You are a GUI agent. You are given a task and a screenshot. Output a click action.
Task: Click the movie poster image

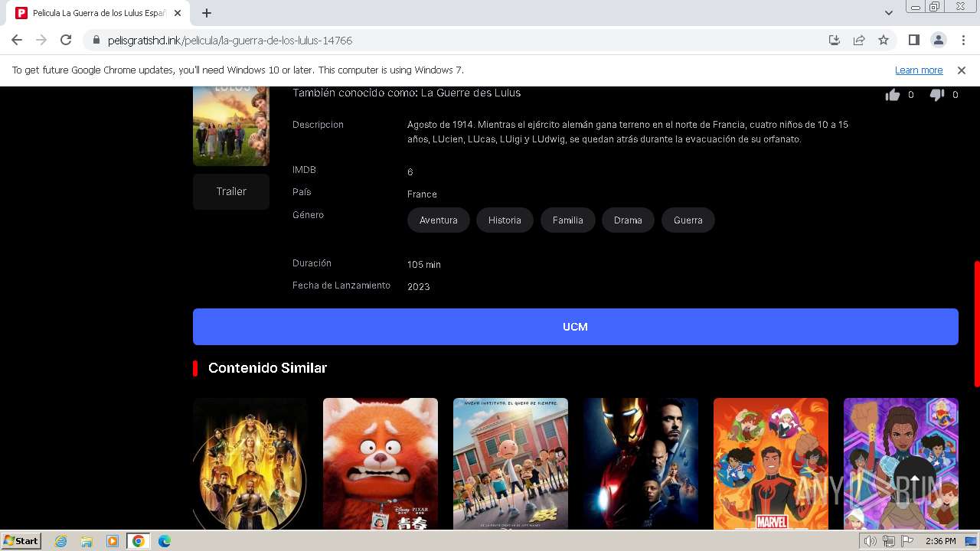[x=231, y=126]
